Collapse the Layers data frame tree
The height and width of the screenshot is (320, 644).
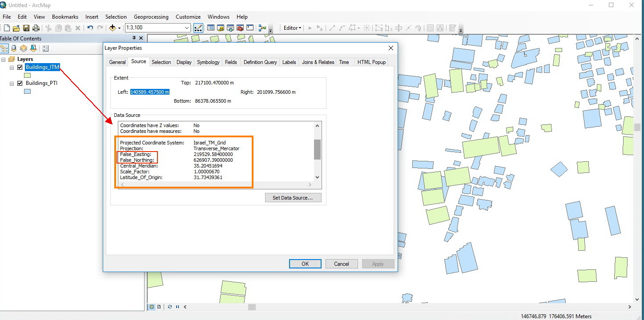(x=4, y=59)
